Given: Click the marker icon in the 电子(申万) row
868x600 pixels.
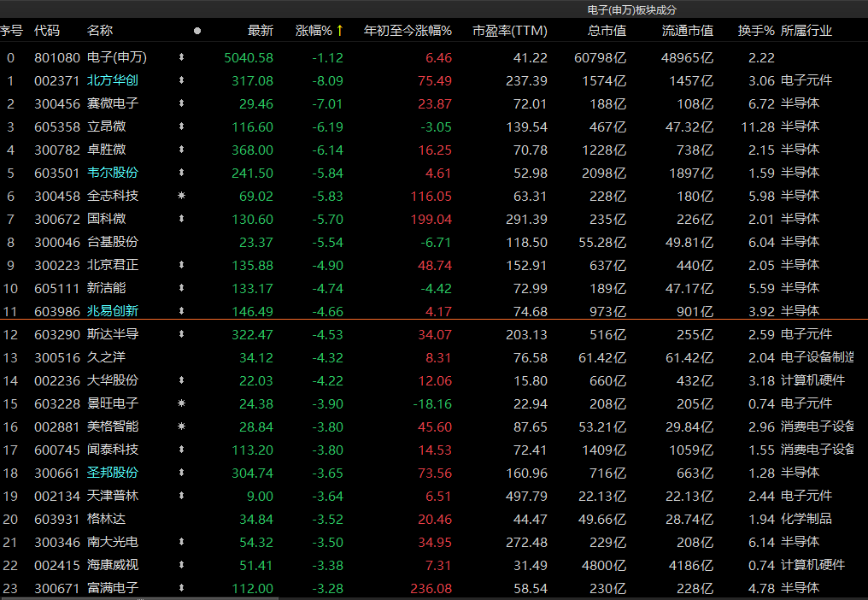Looking at the screenshot, I should click(181, 58).
